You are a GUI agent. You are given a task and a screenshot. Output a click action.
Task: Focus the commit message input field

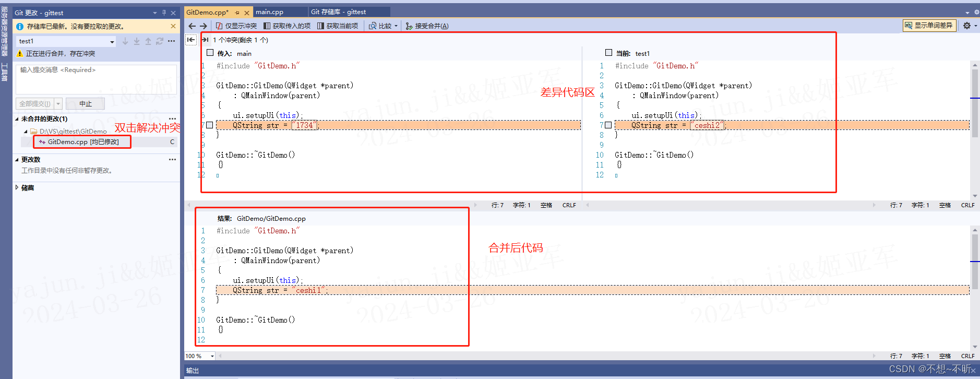pos(97,79)
